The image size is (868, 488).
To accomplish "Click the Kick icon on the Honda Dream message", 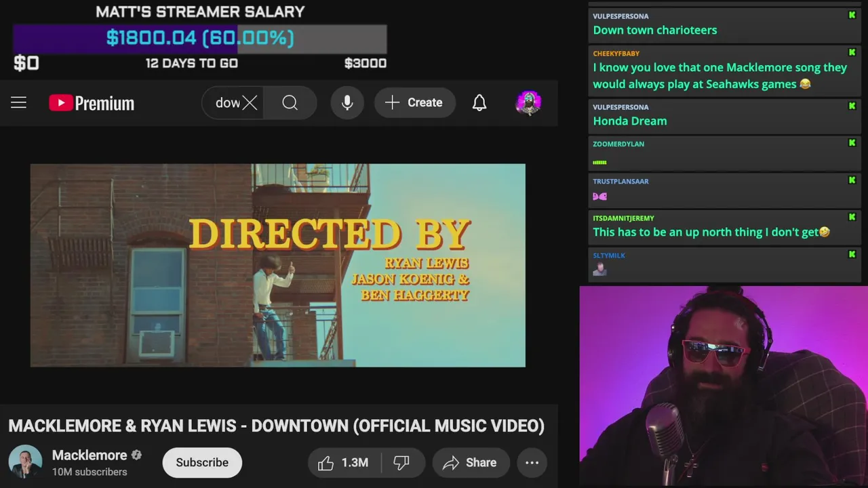I will click(x=852, y=106).
